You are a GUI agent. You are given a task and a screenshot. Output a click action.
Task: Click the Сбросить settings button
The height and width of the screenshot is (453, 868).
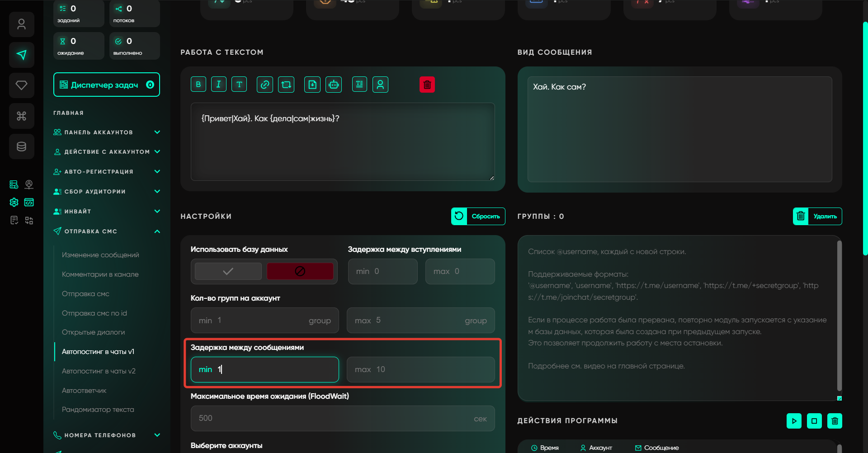coord(478,216)
